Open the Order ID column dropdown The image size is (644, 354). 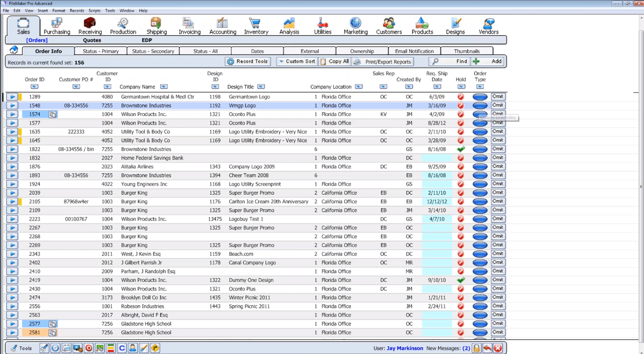tap(34, 87)
